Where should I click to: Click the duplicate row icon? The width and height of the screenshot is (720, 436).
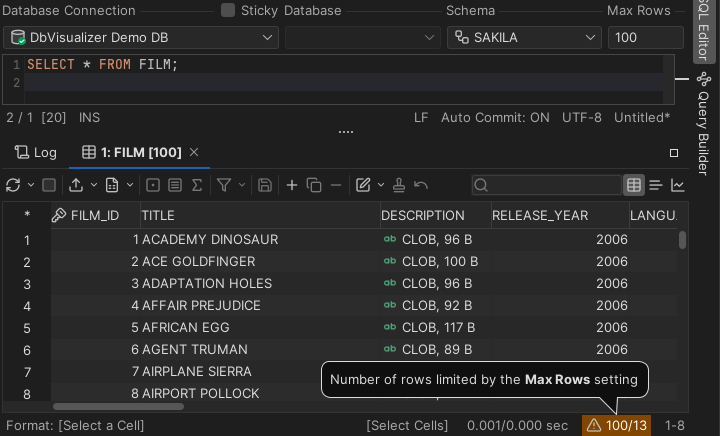coord(314,185)
